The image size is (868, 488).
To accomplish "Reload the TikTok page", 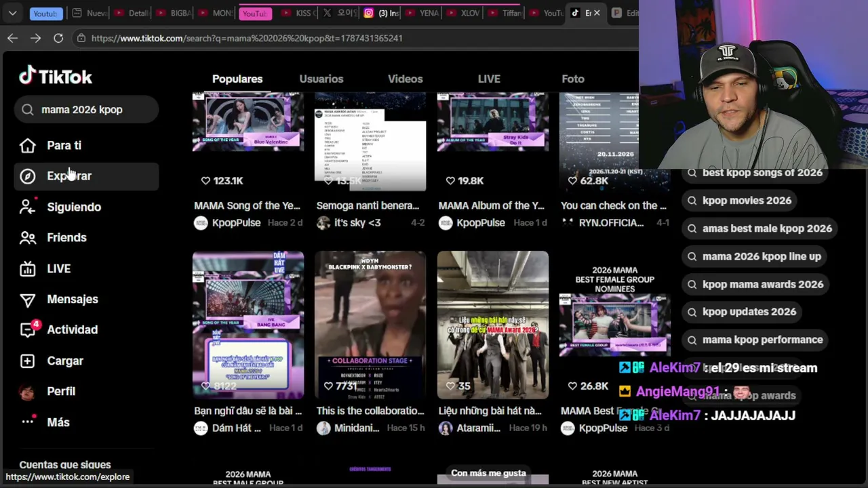I will [58, 38].
